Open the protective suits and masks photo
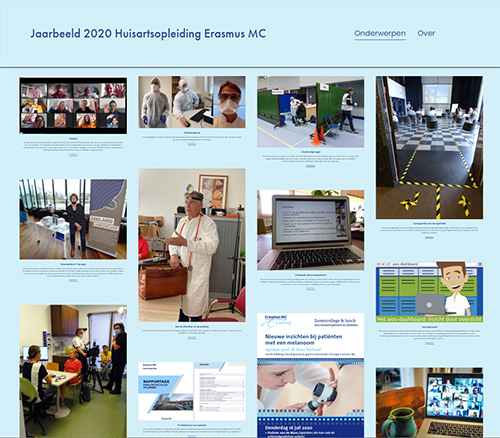Viewport: 500px width, 438px height. 192,102
